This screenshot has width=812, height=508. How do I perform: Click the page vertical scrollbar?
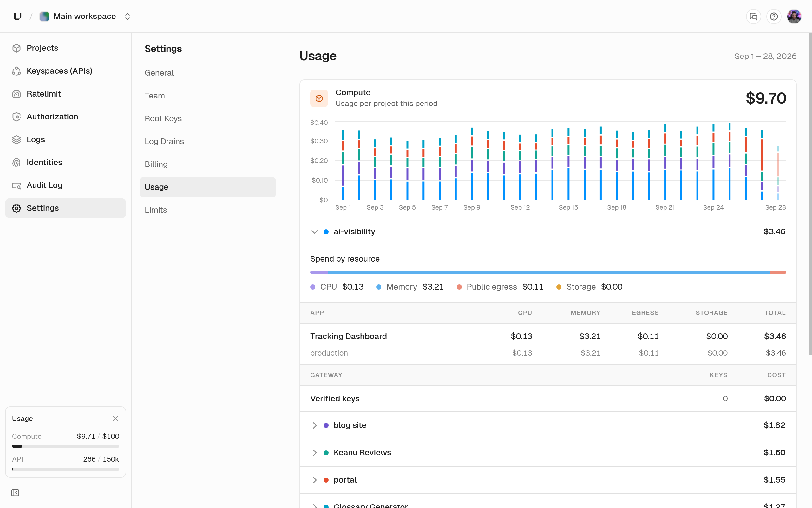(x=810, y=194)
